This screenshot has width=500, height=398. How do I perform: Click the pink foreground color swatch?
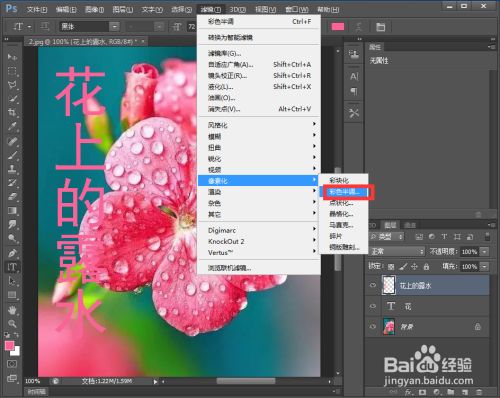tap(9, 345)
